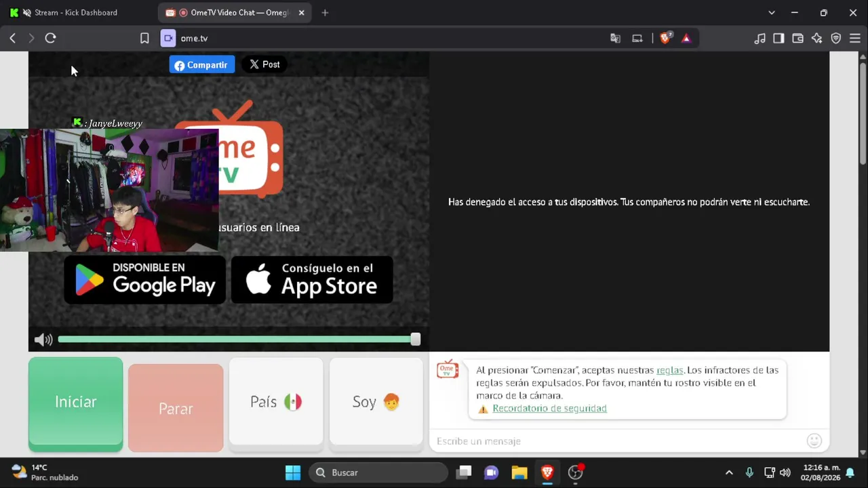Close the OmeTV Video Chat tab
This screenshot has height=488, width=868.
[302, 13]
